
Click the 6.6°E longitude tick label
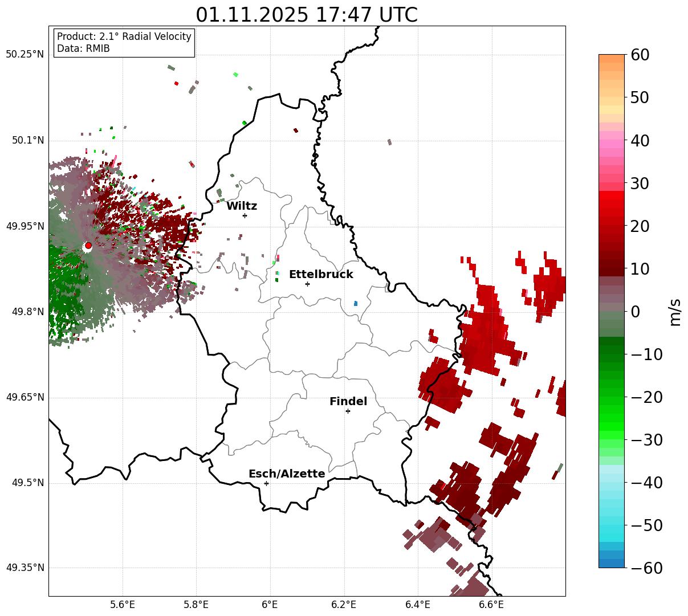pyautogui.click(x=491, y=605)
